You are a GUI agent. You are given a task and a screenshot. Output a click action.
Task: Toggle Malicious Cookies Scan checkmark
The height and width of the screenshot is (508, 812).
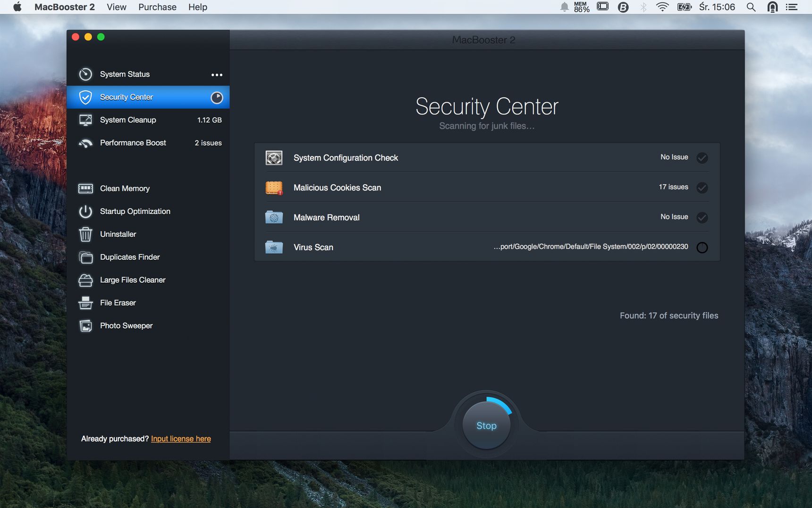702,188
